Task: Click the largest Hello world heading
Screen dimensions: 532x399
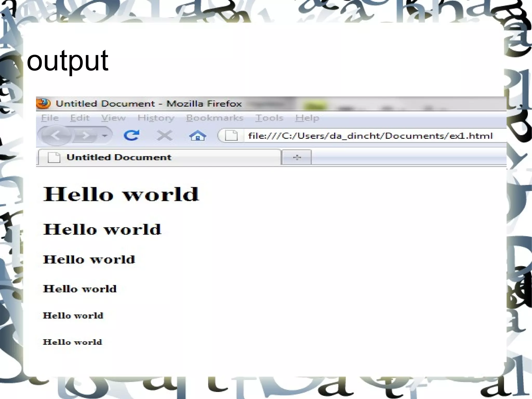Action: tap(121, 194)
